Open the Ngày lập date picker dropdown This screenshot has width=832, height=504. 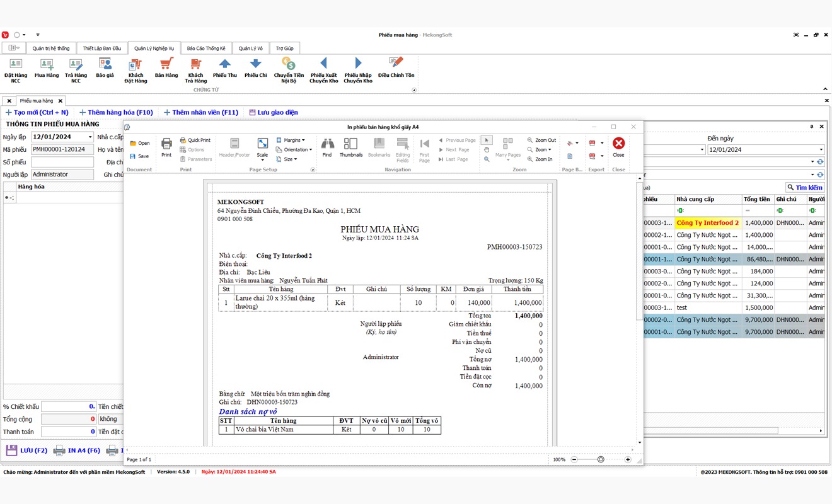(x=90, y=136)
